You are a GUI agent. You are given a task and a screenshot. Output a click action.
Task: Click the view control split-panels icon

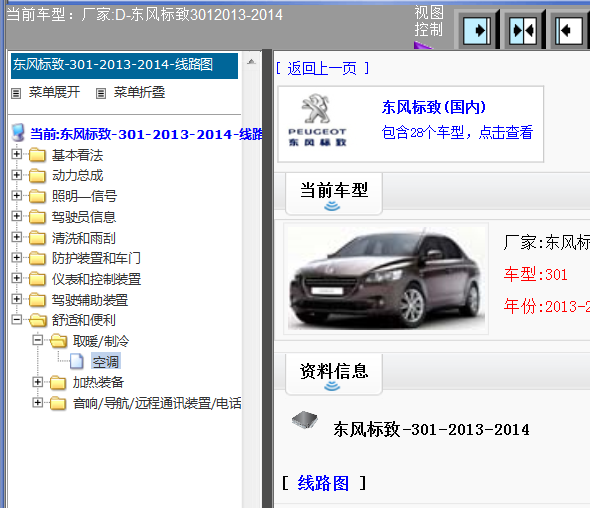(523, 30)
